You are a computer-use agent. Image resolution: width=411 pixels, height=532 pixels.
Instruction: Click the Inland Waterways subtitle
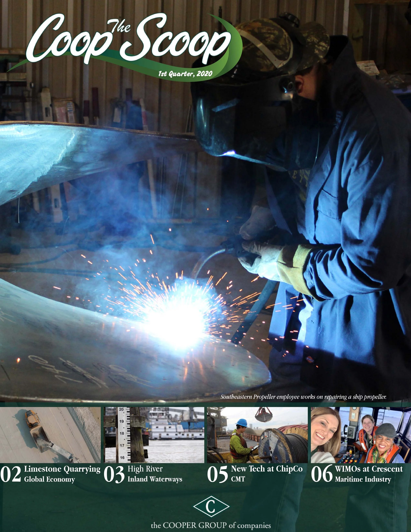click(155, 479)
